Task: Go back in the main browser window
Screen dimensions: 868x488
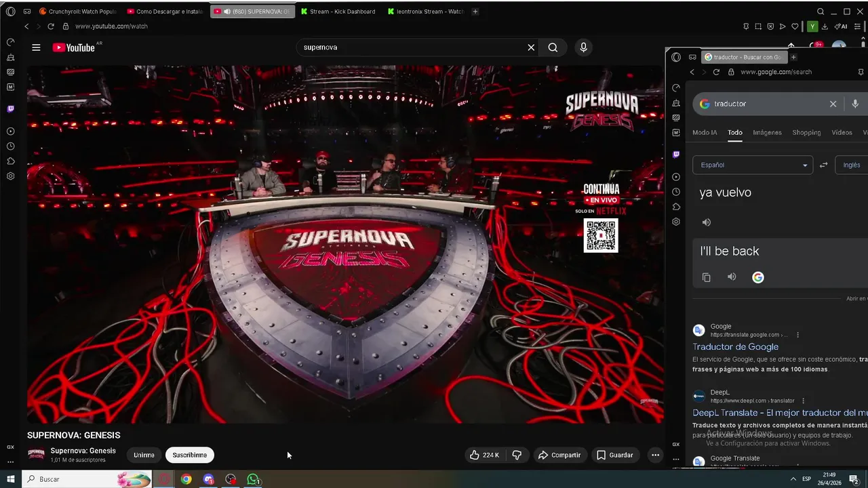Action: (x=26, y=26)
